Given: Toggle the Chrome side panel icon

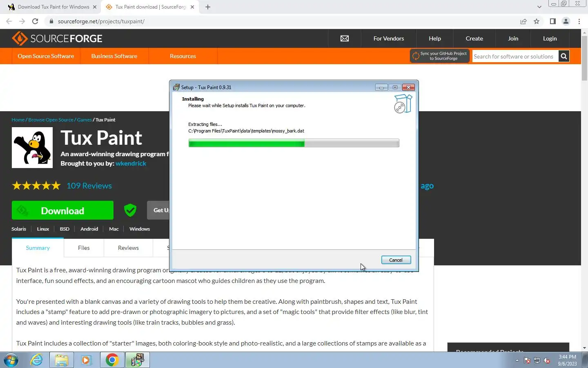Looking at the screenshot, I should (552, 21).
